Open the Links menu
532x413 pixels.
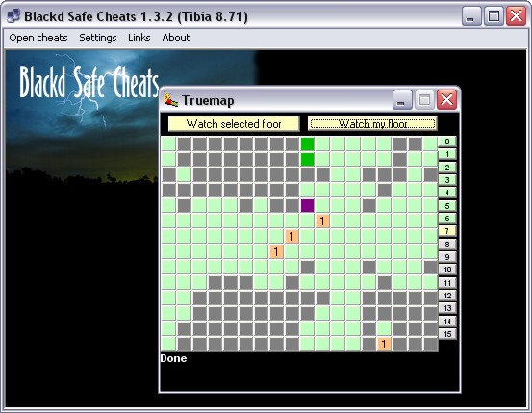[x=139, y=38]
